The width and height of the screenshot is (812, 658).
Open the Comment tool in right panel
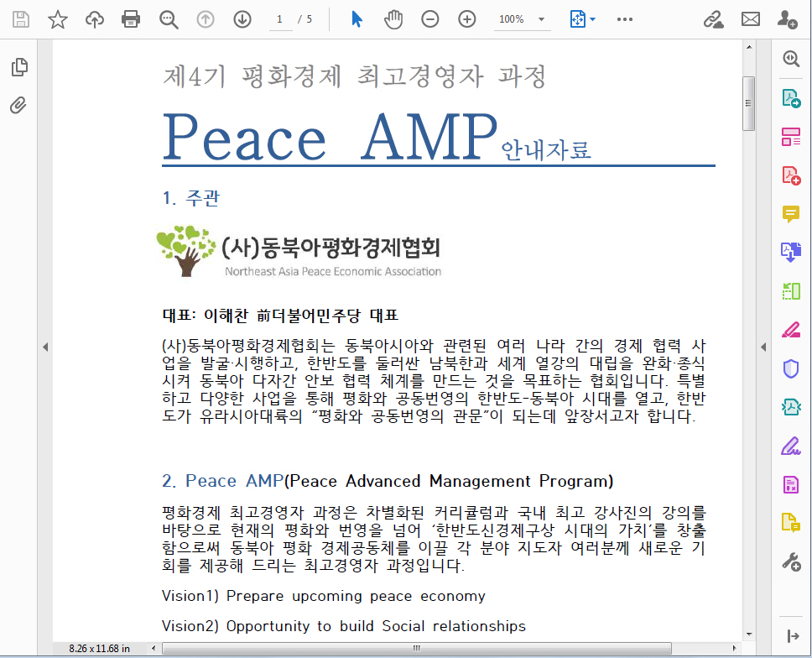pos(790,213)
